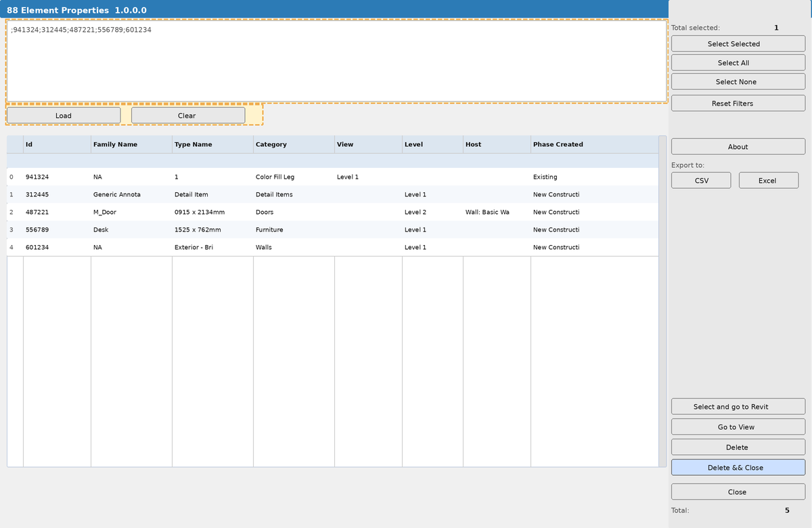The image size is (812, 528).
Task: Click Select Selected in the sidebar
Action: point(738,43)
